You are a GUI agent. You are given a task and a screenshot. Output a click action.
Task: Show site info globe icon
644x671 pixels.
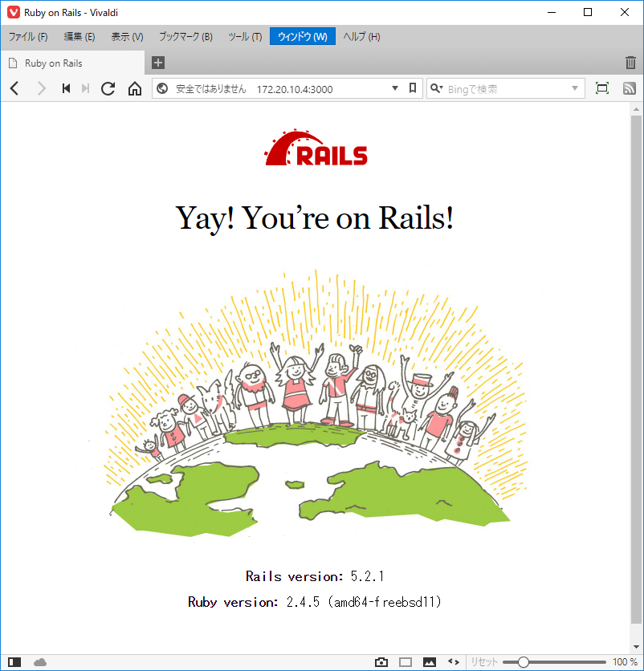(162, 88)
